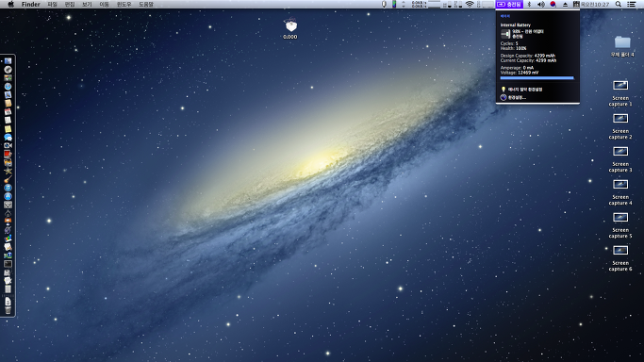Screen dimensions: 644x362
Task: Open Bluetooth menu bar icon
Action: [529, 4]
